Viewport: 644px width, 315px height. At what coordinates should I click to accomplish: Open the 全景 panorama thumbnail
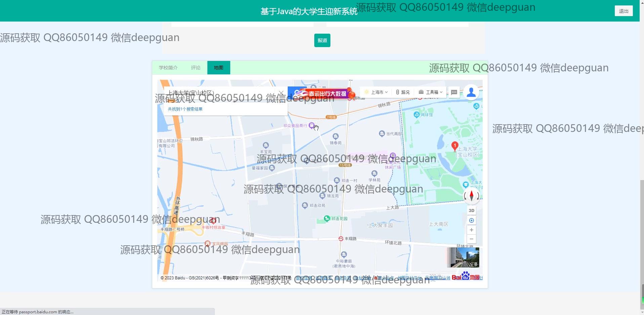tap(463, 257)
